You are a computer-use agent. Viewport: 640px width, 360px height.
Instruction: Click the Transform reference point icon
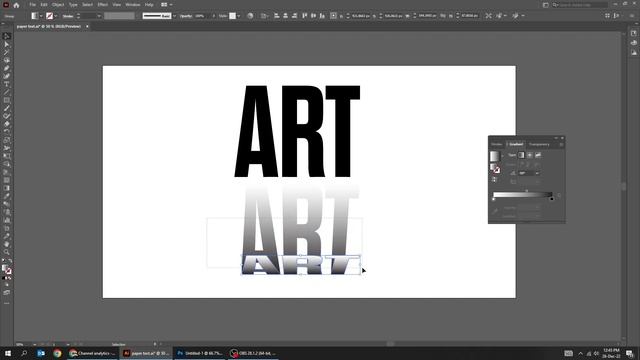[x=333, y=16]
